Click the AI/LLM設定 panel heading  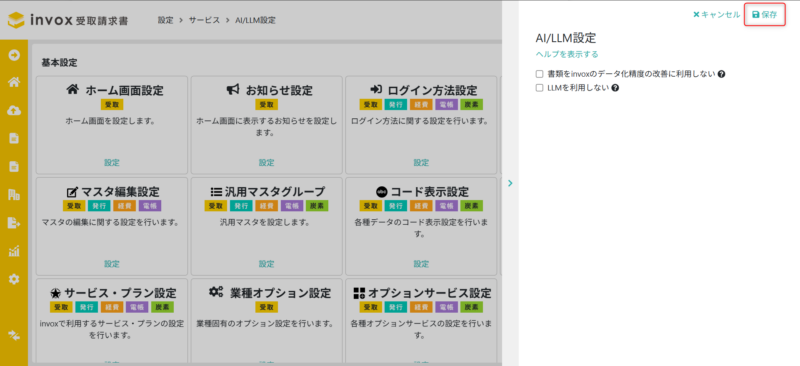[x=566, y=38]
